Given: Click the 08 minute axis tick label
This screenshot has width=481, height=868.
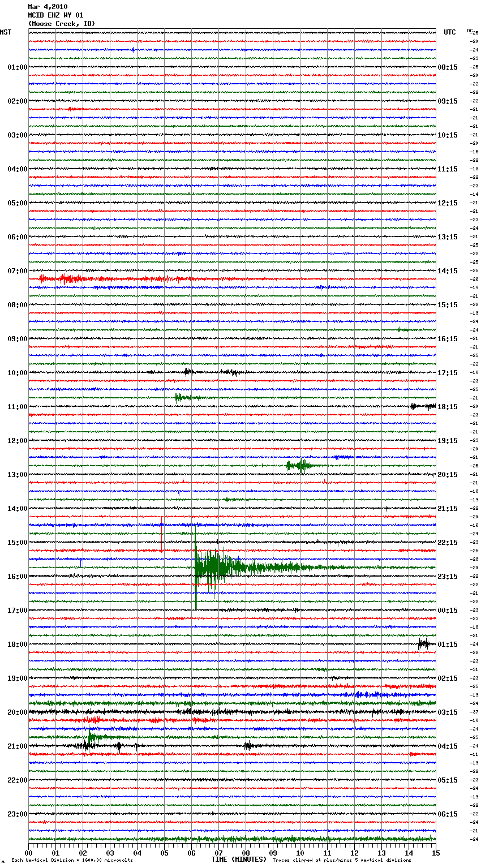Looking at the screenshot, I should [246, 852].
